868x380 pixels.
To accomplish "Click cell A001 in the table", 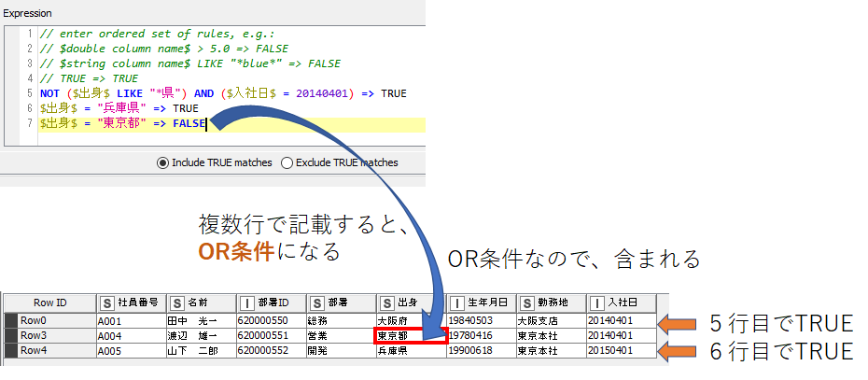I will point(132,320).
